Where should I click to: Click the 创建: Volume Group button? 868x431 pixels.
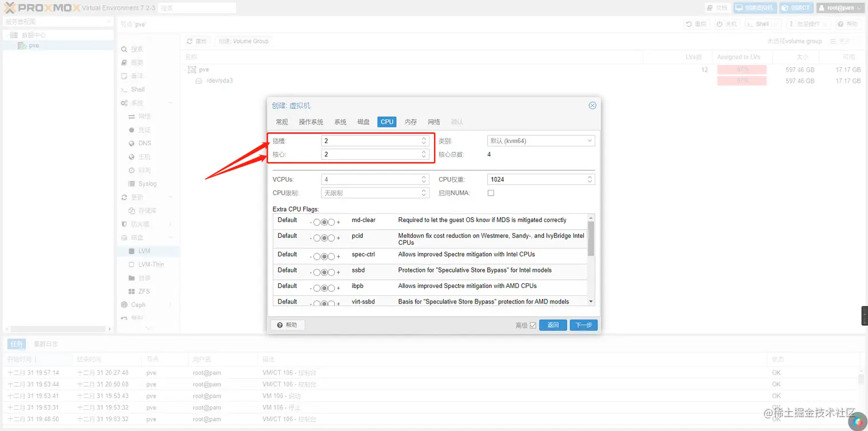(243, 41)
